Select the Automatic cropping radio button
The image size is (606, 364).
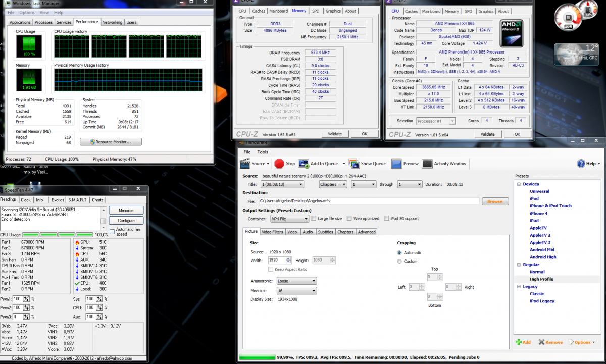click(x=400, y=253)
